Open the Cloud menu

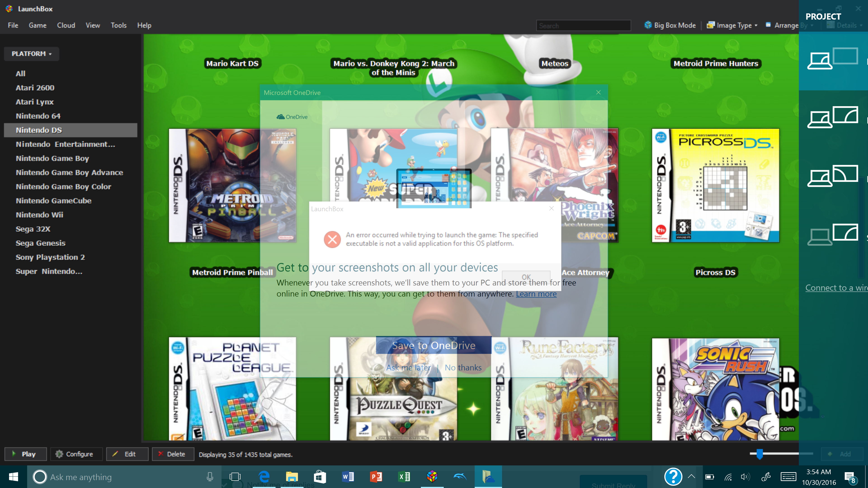(66, 25)
